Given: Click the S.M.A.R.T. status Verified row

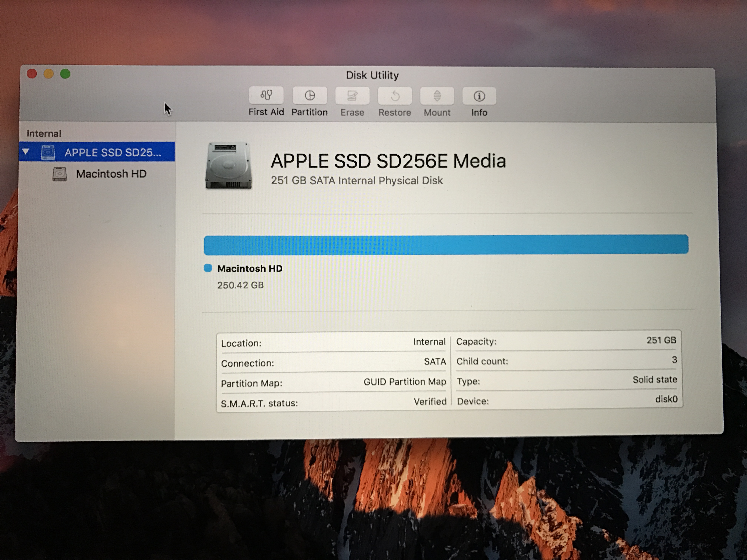Looking at the screenshot, I should (x=333, y=402).
